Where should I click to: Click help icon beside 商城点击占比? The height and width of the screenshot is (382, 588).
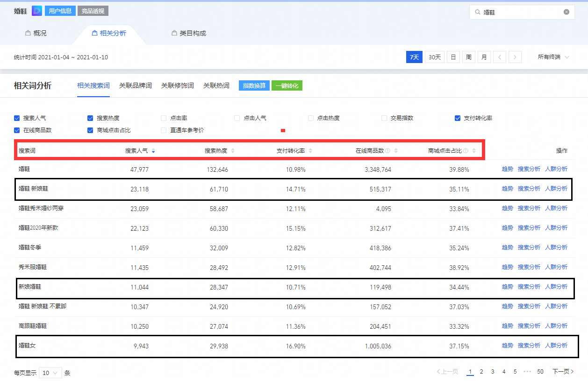[x=466, y=151]
